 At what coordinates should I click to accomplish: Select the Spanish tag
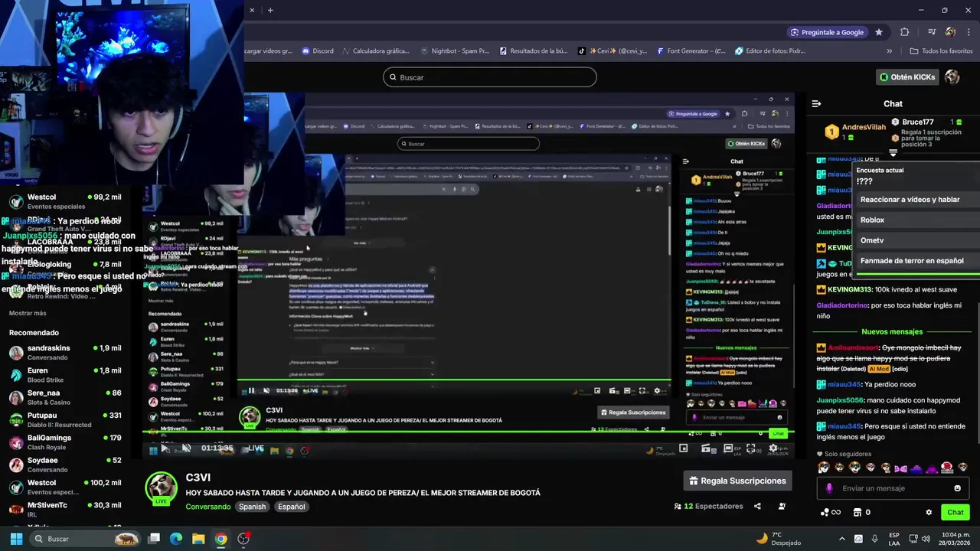[x=252, y=507]
